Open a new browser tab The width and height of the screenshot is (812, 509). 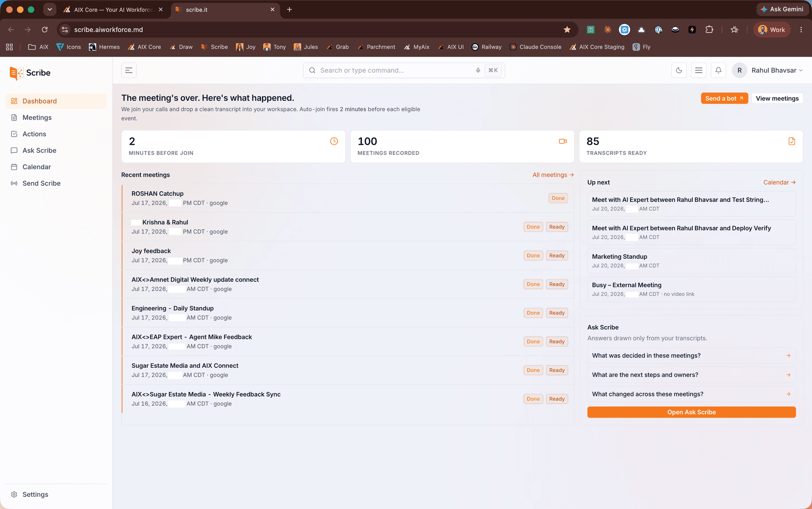[x=289, y=9]
